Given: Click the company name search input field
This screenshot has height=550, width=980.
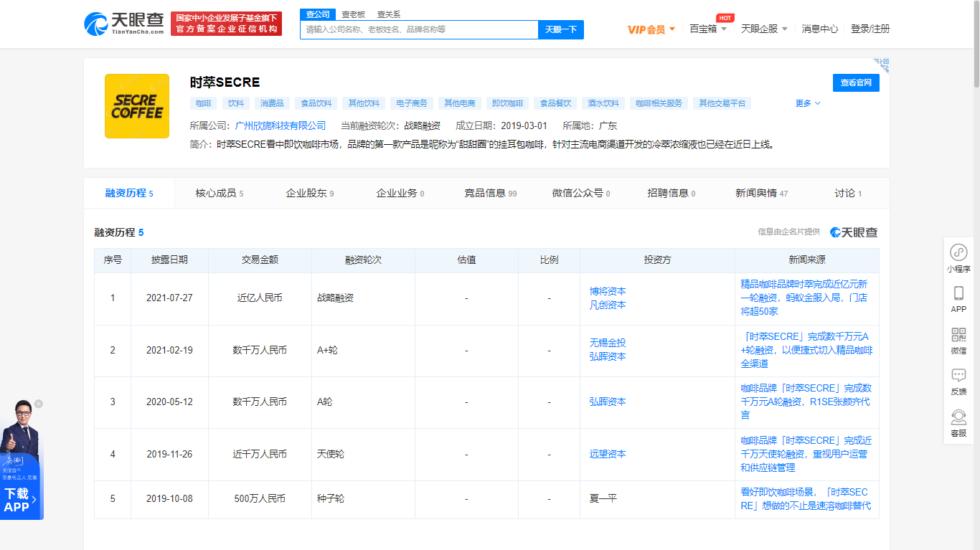Looking at the screenshot, I should click(419, 29).
